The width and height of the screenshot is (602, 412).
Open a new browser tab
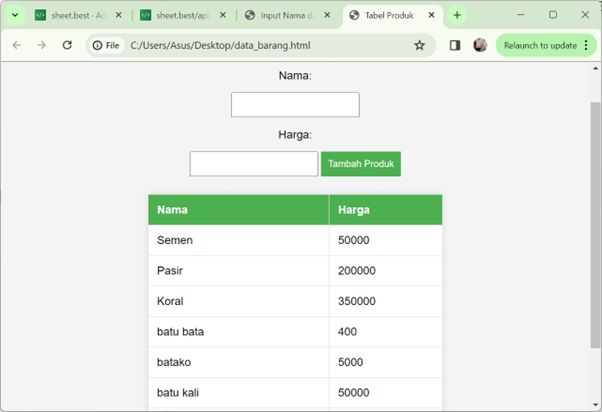coord(457,16)
